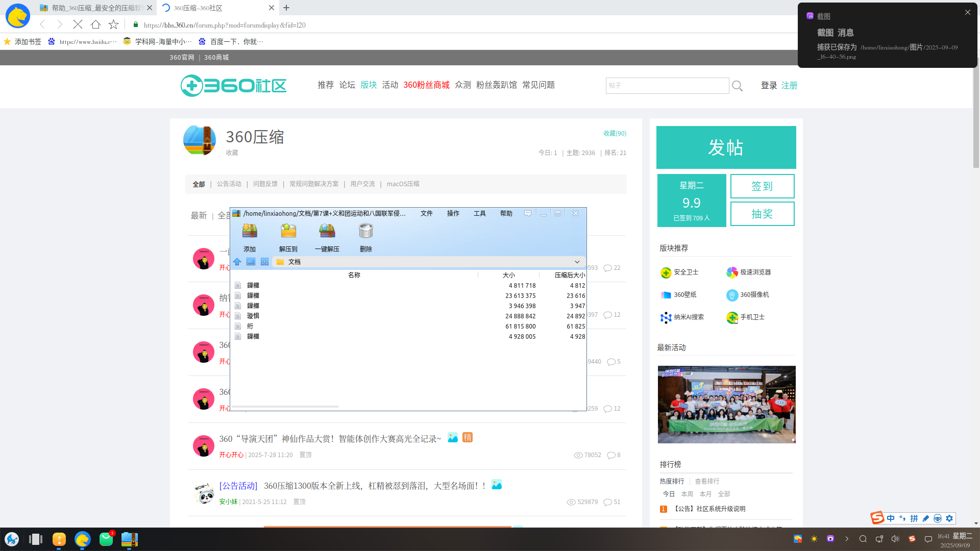This screenshot has height=551, width=980.
Task: Toggle Sogou 拼 pinyin input mode
Action: coord(914,518)
